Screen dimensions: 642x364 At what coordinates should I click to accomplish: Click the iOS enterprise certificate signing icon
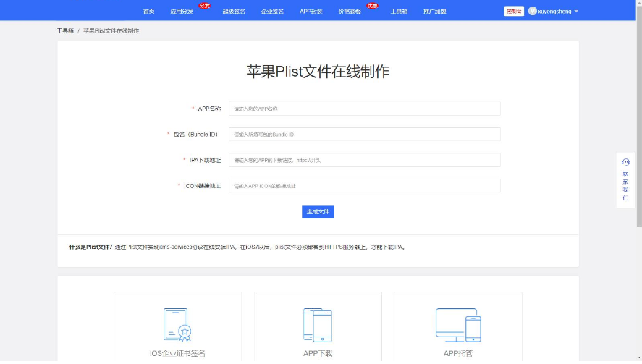tap(177, 325)
